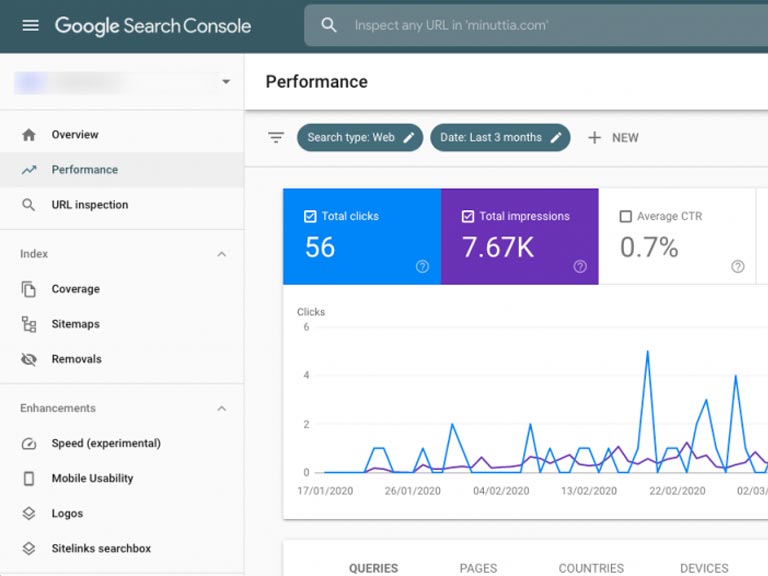This screenshot has height=576, width=768.
Task: Click the Average CTR metric card
Action: [x=677, y=237]
